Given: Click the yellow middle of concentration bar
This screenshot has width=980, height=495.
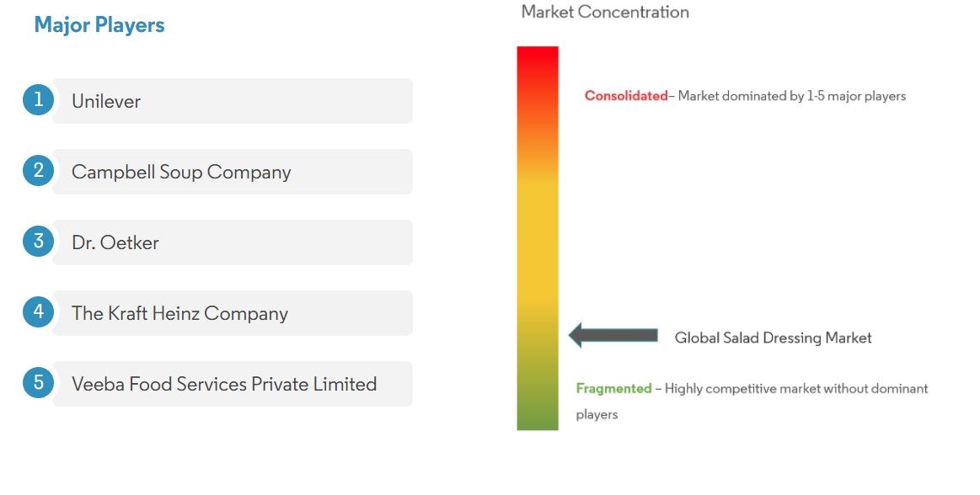Looking at the screenshot, I should (538, 237).
